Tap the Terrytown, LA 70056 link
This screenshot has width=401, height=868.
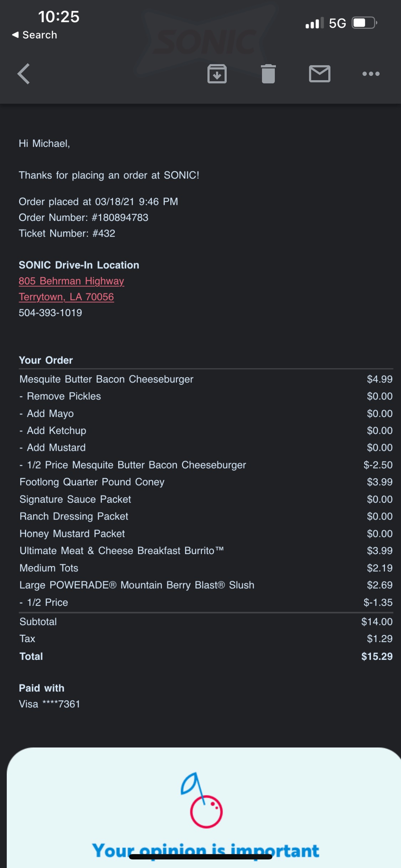[x=66, y=297]
